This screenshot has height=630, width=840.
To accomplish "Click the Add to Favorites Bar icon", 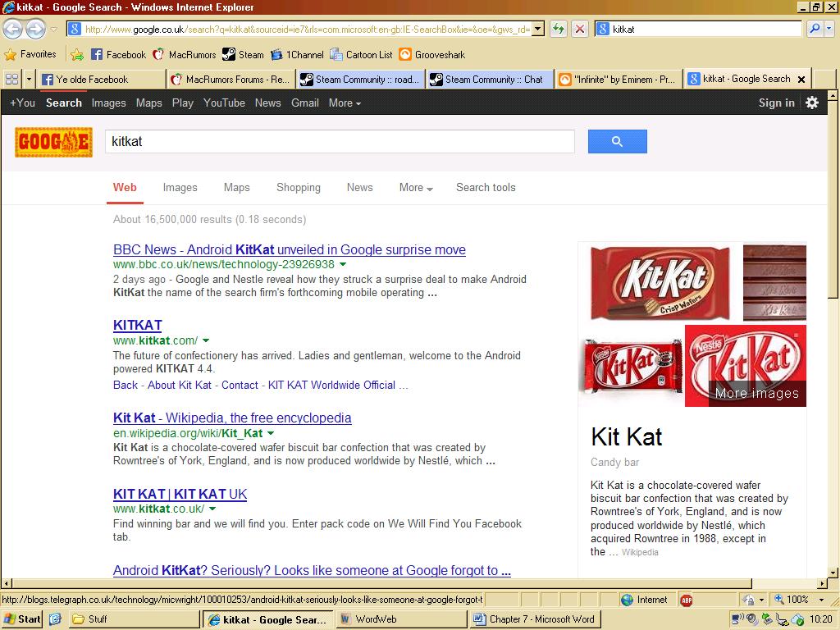I will (x=77, y=55).
